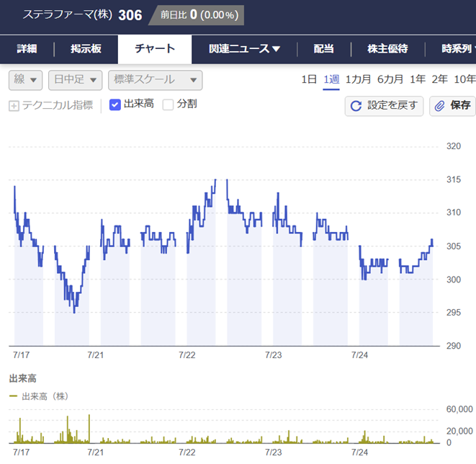
Task: Go to the 詳細 tab
Action: pyautogui.click(x=27, y=49)
